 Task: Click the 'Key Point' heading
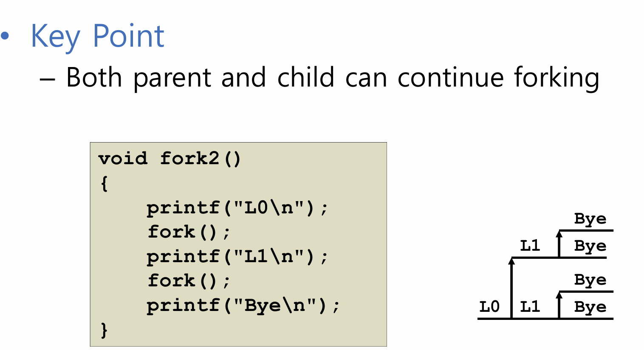click(97, 37)
